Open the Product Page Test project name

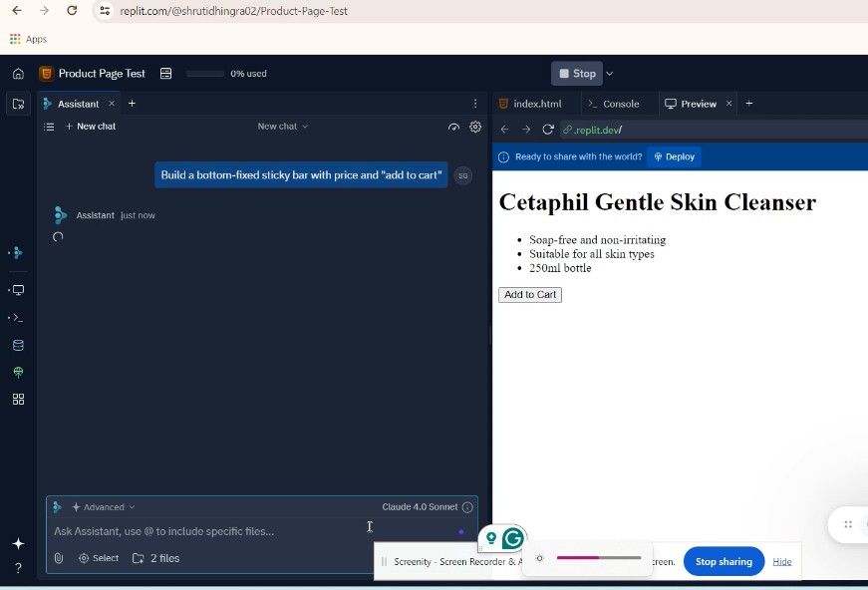(102, 74)
